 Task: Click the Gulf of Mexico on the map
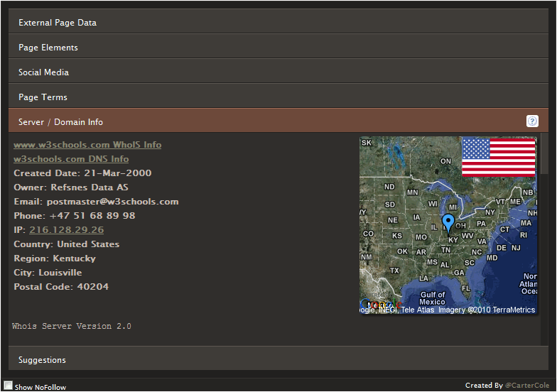[432, 298]
